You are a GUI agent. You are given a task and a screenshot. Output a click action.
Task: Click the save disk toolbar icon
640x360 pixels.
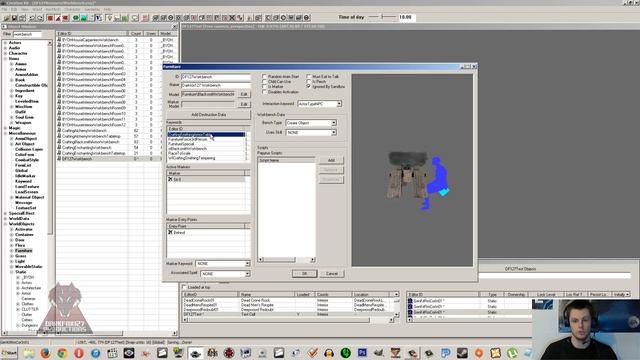coord(14,18)
